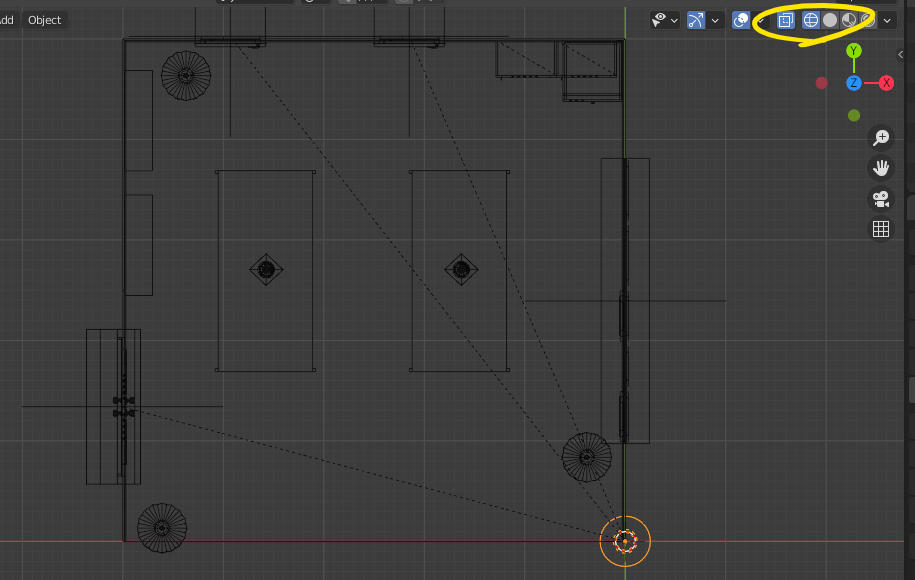This screenshot has height=580, width=915.
Task: Toggle viewport overlays on or off
Action: click(741, 20)
